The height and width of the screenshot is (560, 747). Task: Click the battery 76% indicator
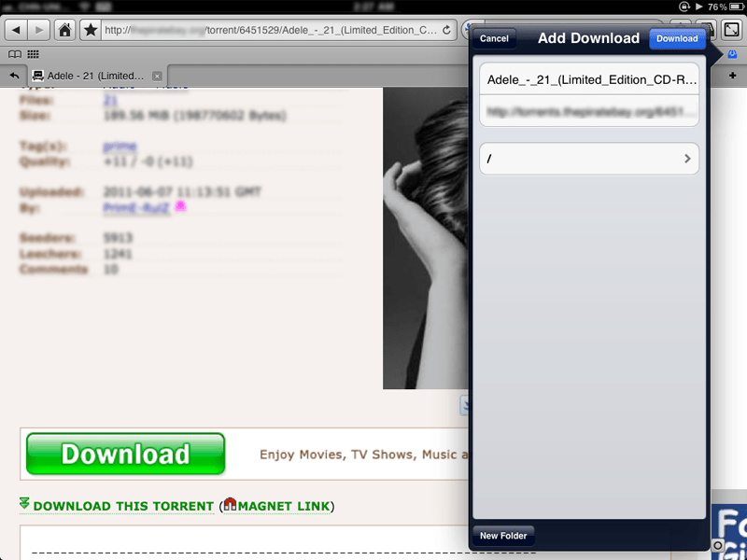725,7
